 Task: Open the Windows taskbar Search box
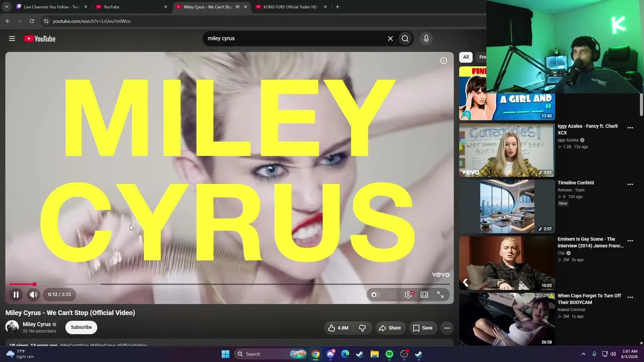point(272,354)
